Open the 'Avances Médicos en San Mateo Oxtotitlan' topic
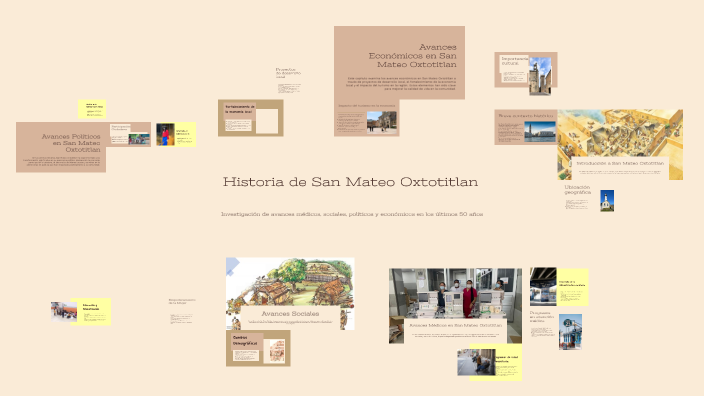 tap(455, 306)
